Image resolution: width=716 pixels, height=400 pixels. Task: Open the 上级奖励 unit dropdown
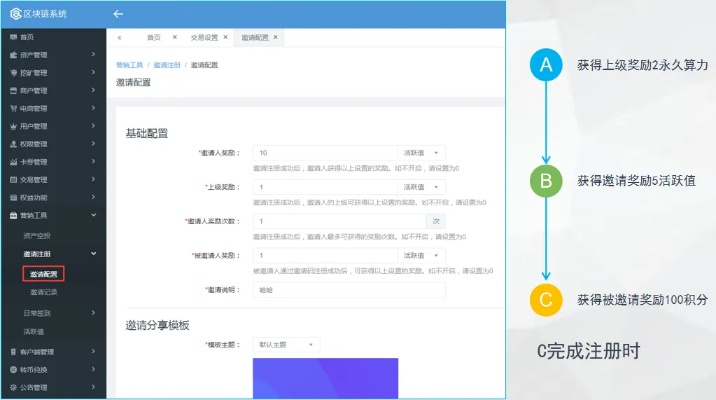click(x=424, y=187)
